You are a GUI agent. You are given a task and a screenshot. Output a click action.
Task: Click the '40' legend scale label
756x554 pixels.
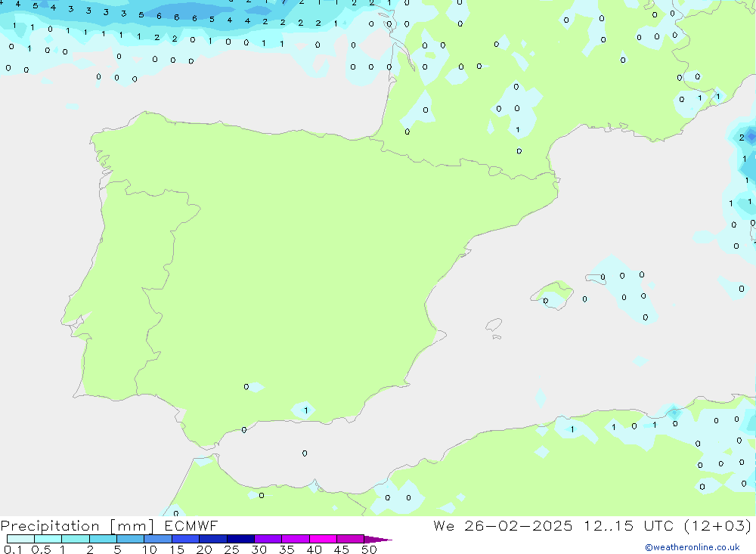[x=314, y=549]
